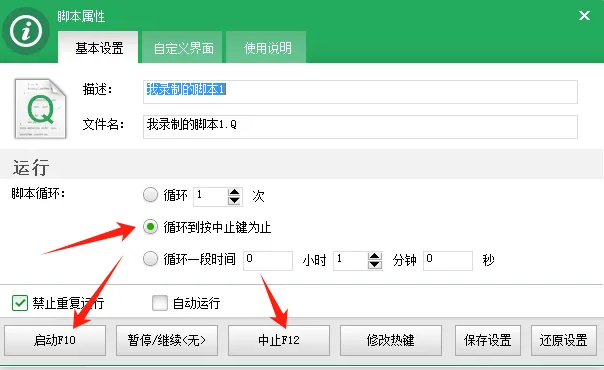Decrease loop count with down arrow
Screen dimensions: 604x370
[234, 201]
